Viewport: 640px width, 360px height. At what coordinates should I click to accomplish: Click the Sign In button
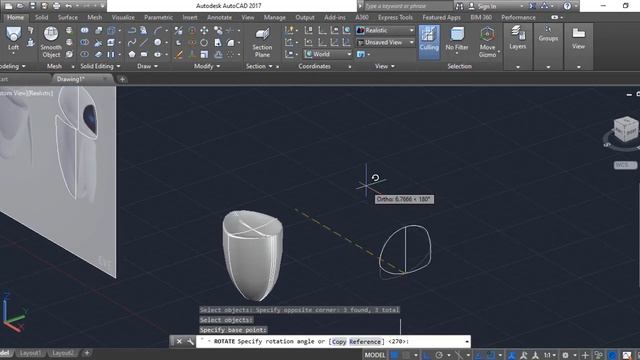(x=482, y=6)
